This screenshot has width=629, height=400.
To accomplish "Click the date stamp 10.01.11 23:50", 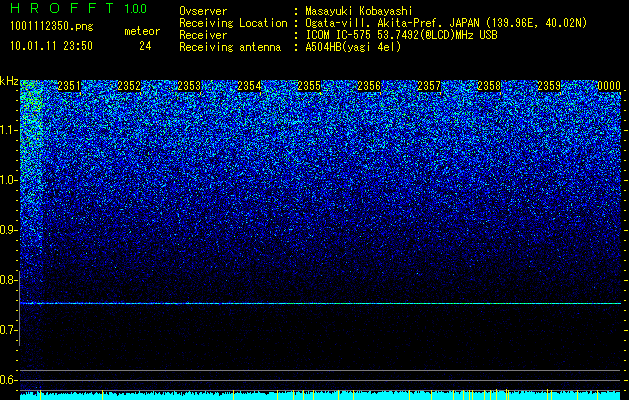I will [51, 46].
